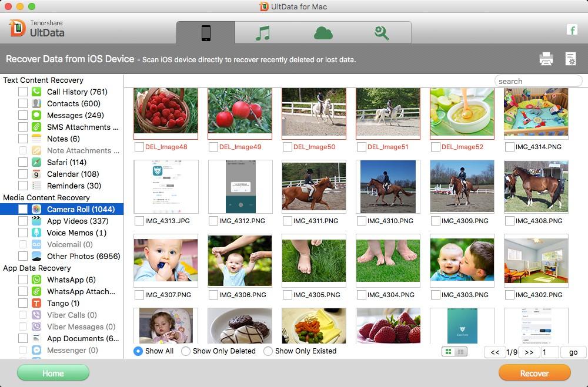
Task: Select Calendar (108) category
Action: point(73,174)
